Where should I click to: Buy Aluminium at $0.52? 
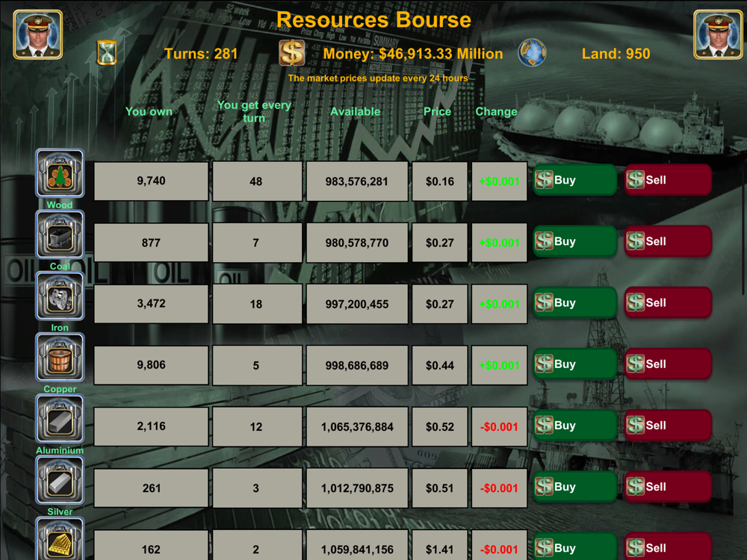click(575, 426)
